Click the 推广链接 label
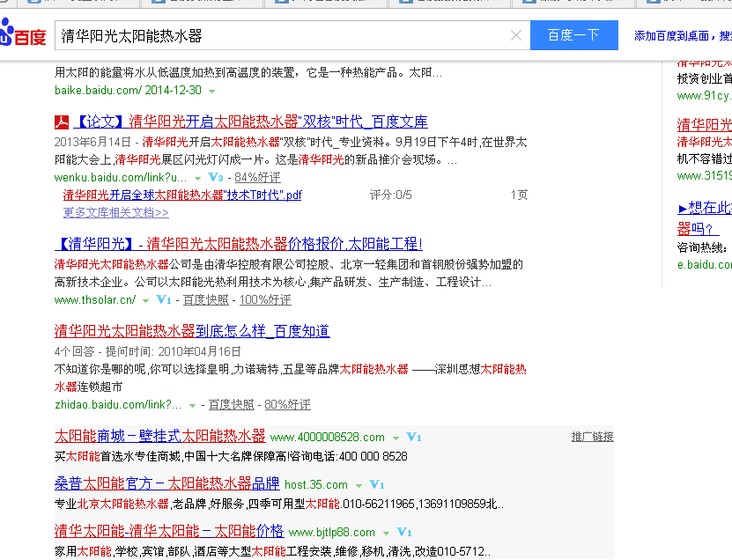This screenshot has width=732, height=560. pos(592,437)
